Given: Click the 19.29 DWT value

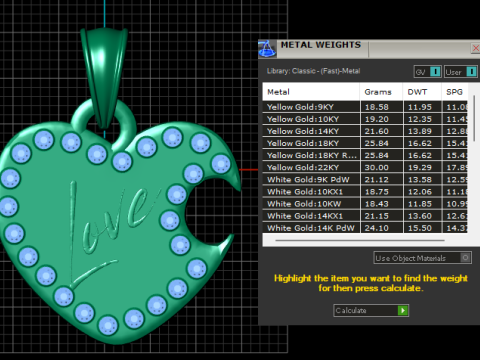Looking at the screenshot, I should pyautogui.click(x=420, y=167).
